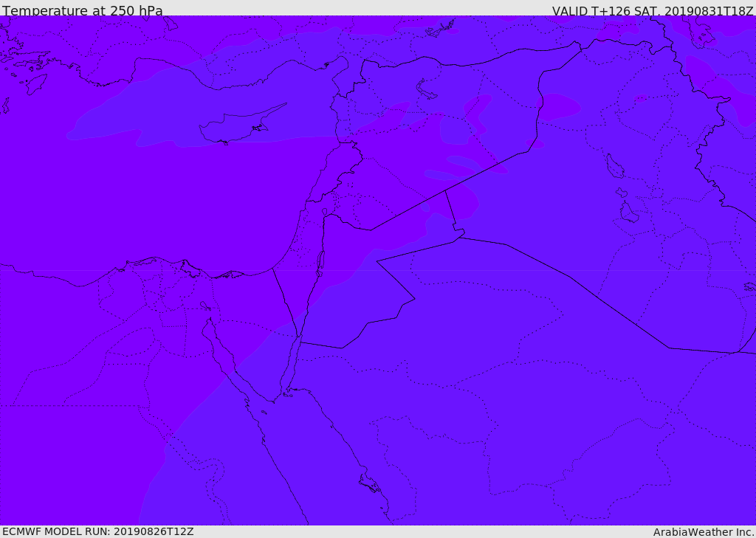Click the 'Temperature at 250 hPa' title text
This screenshot has width=756, height=538.
point(83,10)
